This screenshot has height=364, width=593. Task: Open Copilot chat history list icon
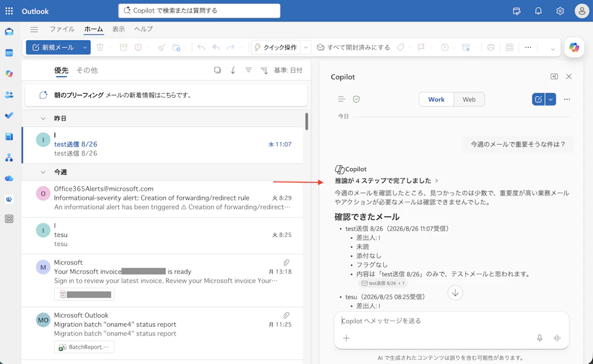coord(341,99)
